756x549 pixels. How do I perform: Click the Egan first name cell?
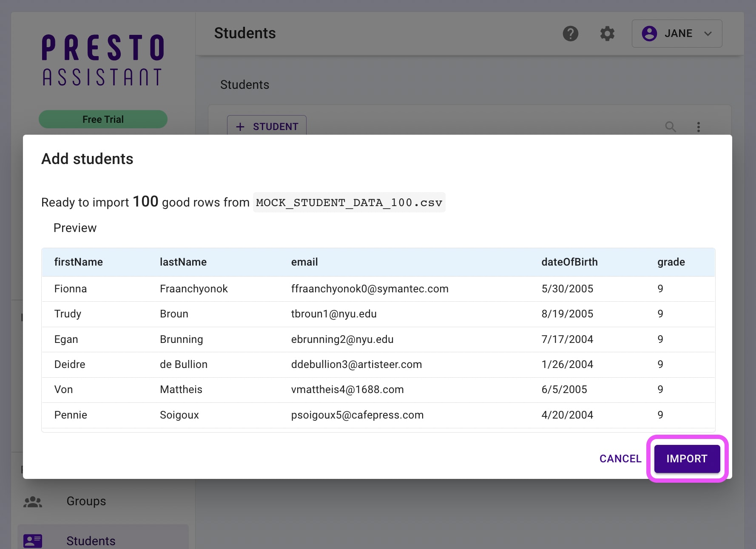tap(66, 340)
